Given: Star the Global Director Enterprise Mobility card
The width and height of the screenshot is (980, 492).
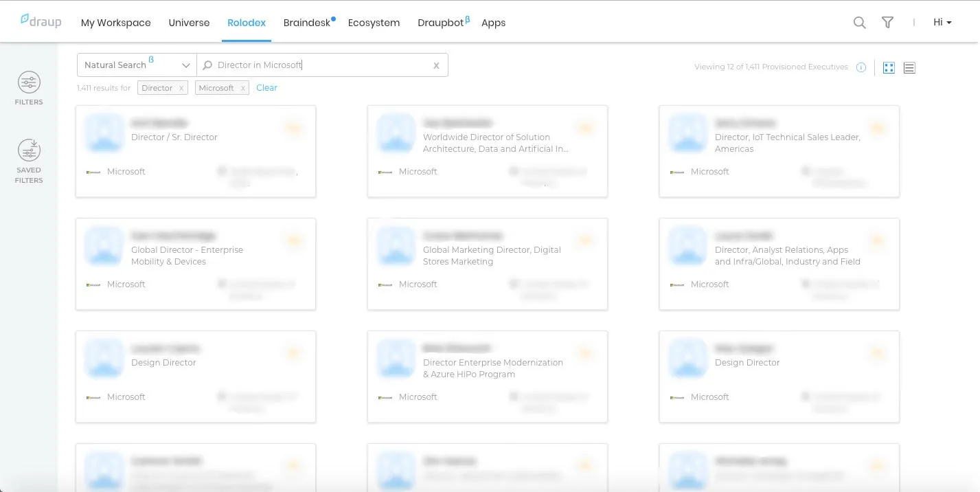Looking at the screenshot, I should (x=293, y=241).
